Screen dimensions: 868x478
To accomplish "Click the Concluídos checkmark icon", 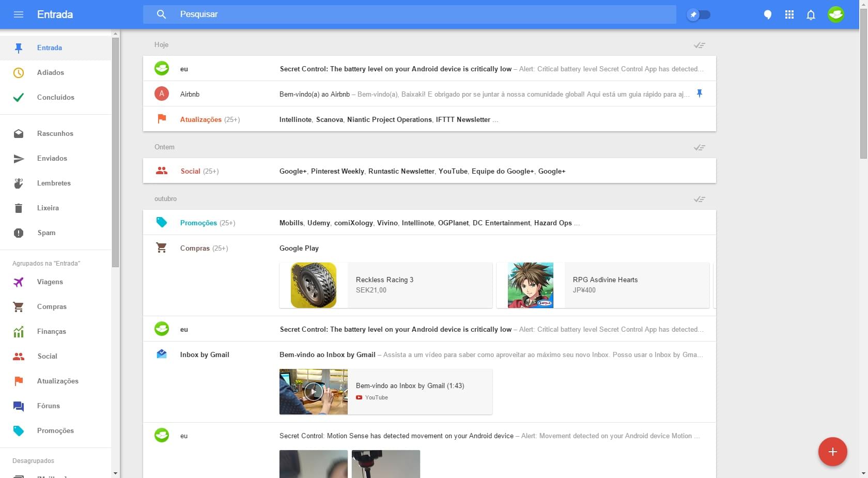I will (19, 98).
